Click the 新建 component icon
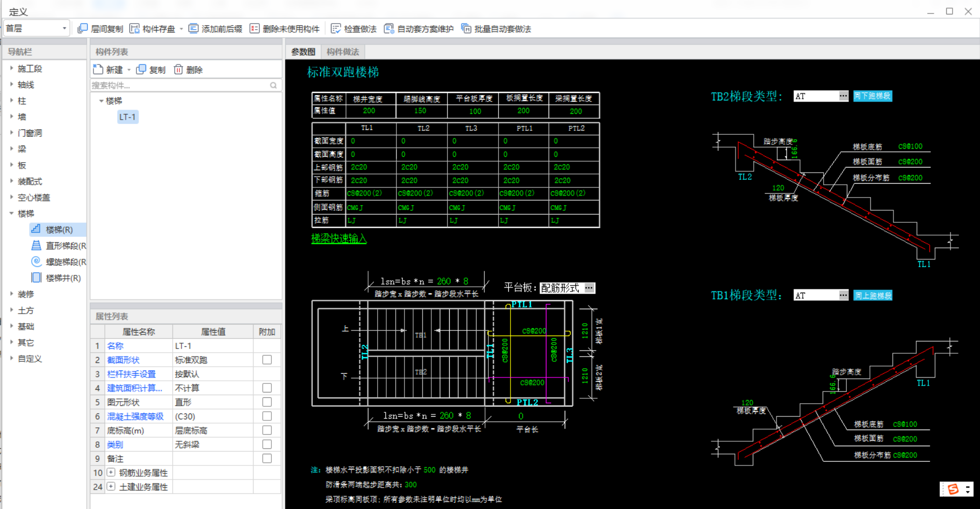The image size is (980, 509). (x=98, y=69)
